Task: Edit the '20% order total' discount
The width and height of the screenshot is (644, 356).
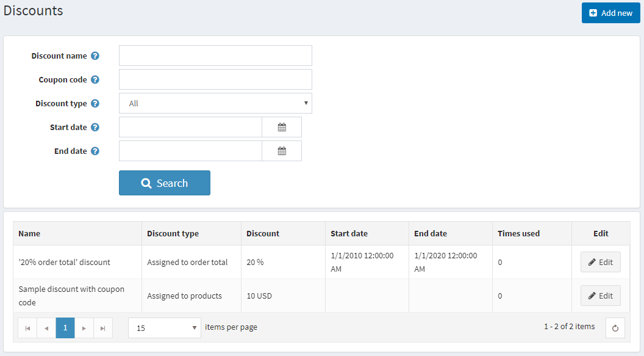Action: pos(600,262)
